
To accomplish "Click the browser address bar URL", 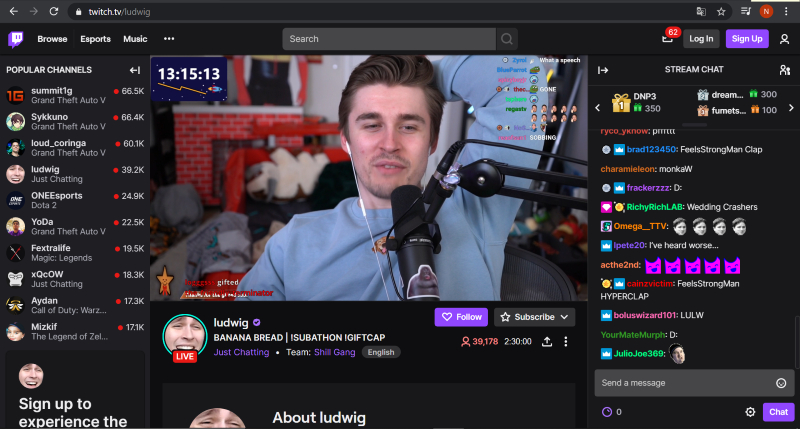I will pyautogui.click(x=119, y=12).
